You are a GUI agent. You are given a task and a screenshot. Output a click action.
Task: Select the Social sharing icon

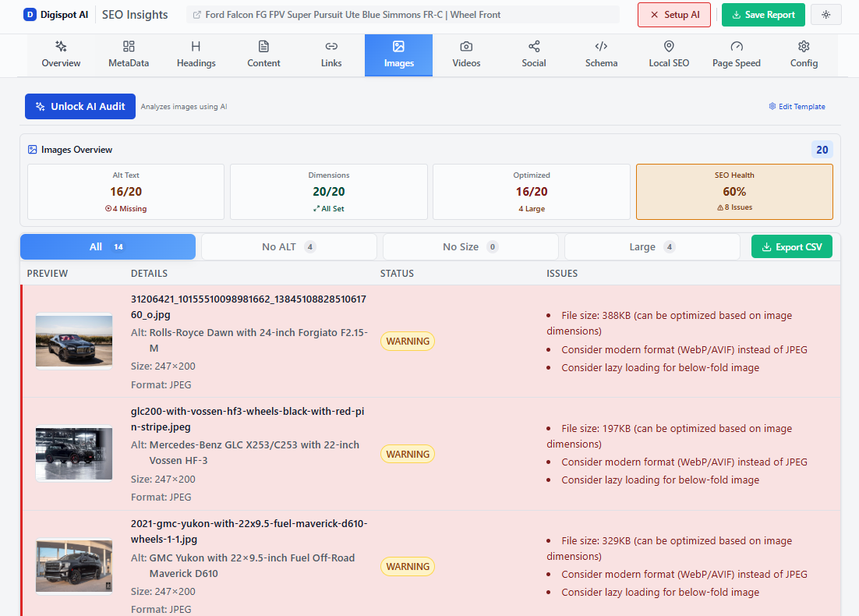tap(533, 47)
